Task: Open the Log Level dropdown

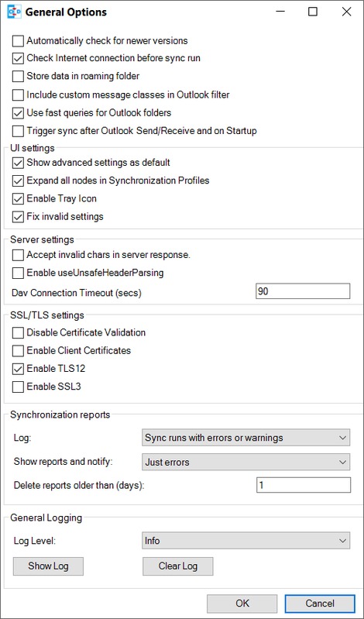Action: click(246, 541)
